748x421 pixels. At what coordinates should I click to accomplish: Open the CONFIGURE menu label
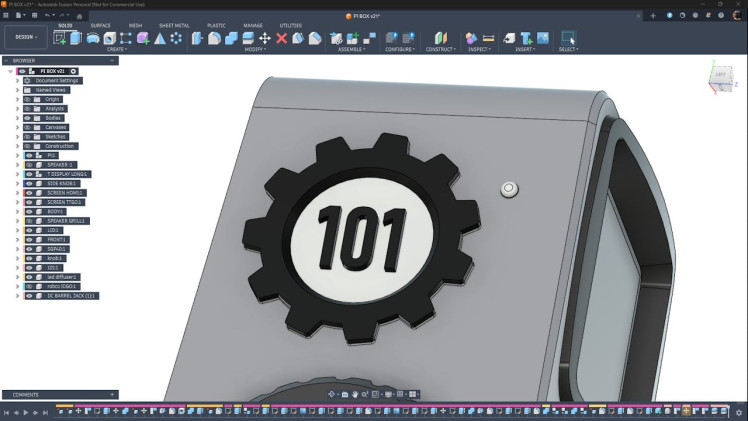[x=400, y=49]
